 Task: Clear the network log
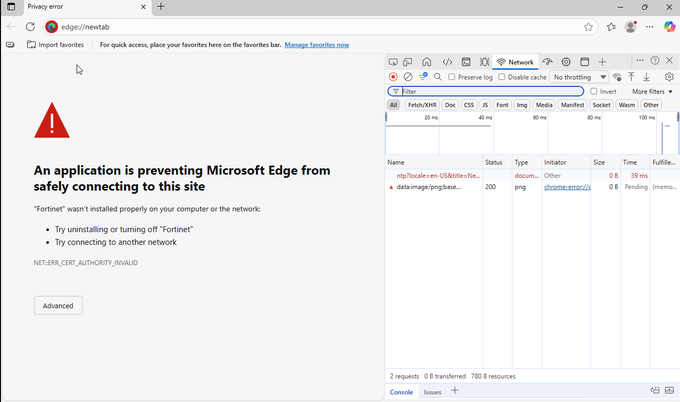tap(408, 77)
